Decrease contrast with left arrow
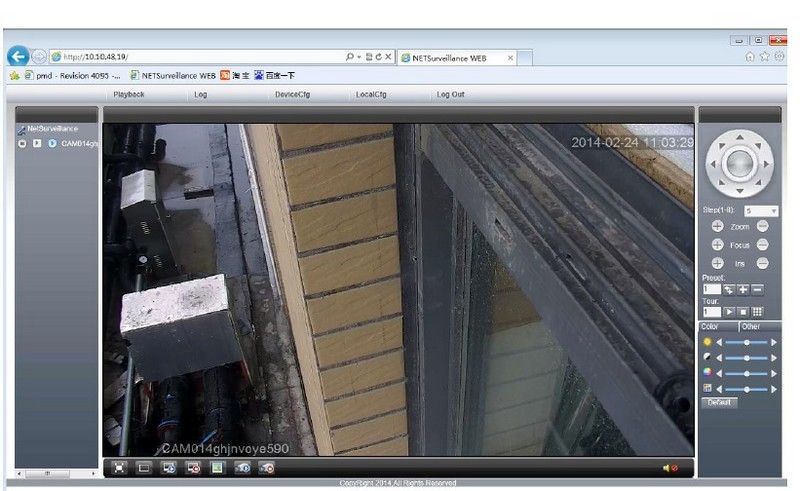The height and width of the screenshot is (491, 800). [x=719, y=358]
